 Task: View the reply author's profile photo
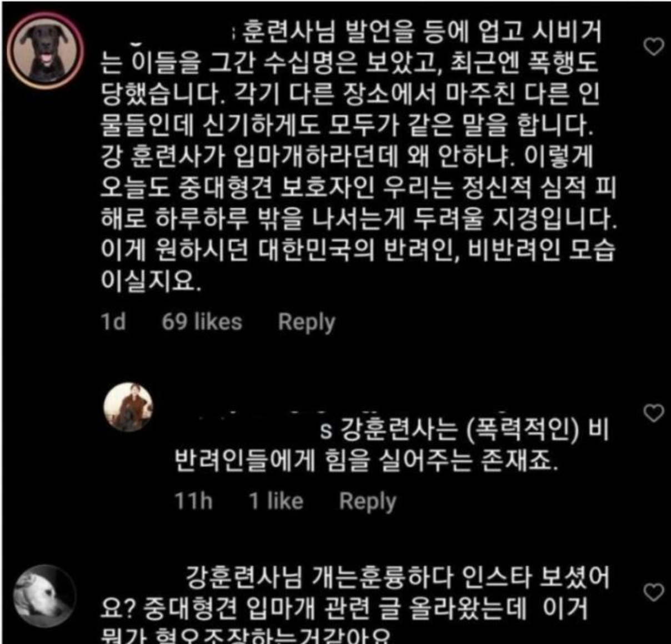[x=128, y=407]
